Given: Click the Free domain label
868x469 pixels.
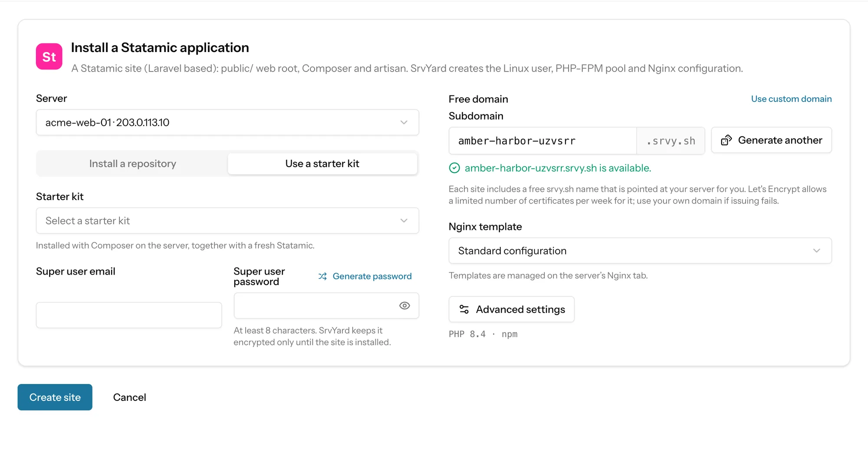Looking at the screenshot, I should point(478,99).
